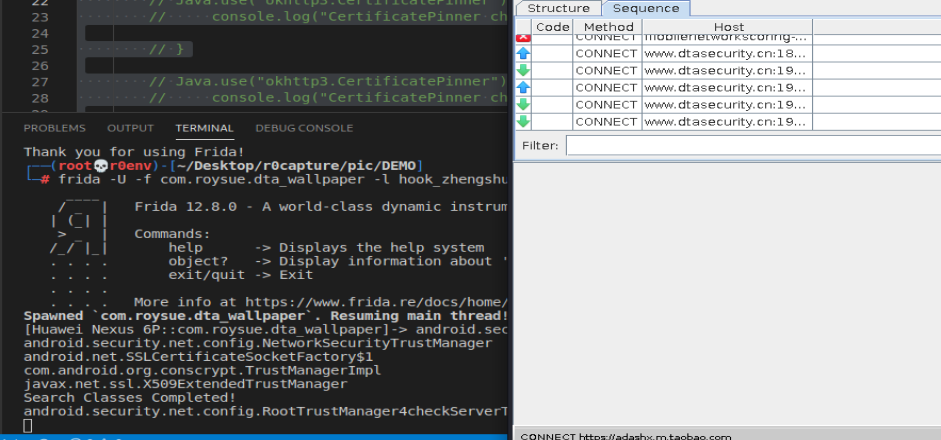The width and height of the screenshot is (941, 440).
Task: Open the OUTPUT panel tab
Action: point(130,128)
